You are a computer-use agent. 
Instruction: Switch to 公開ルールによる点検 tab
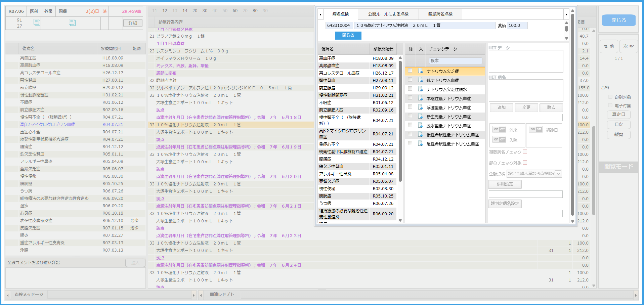coord(388,14)
